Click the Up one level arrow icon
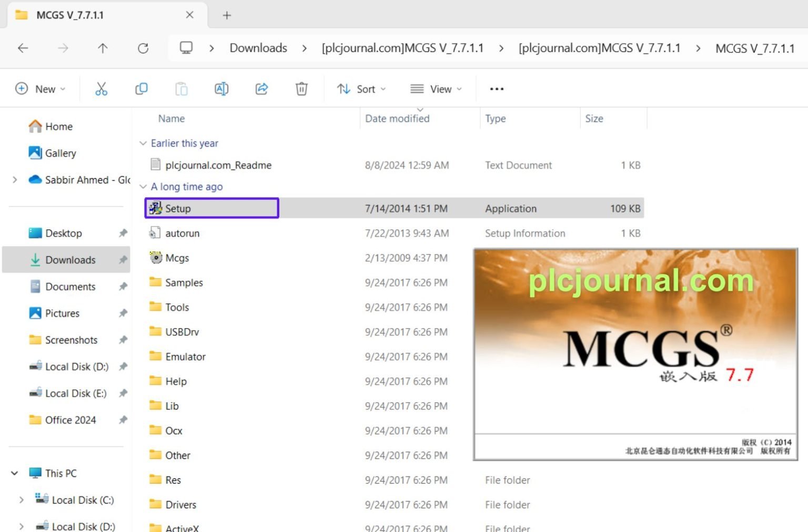Viewport: 808px width, 532px height. click(x=102, y=48)
